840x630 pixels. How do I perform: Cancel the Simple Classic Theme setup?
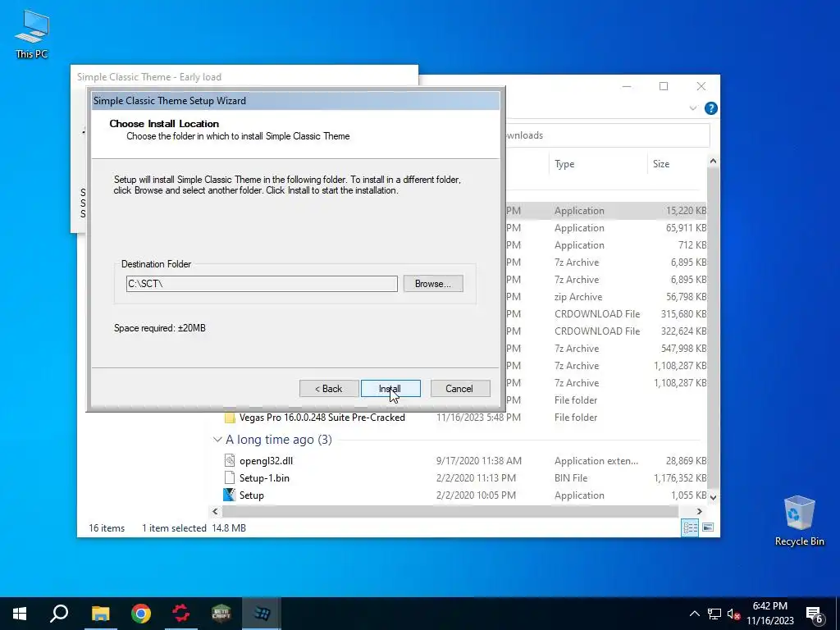click(x=459, y=388)
